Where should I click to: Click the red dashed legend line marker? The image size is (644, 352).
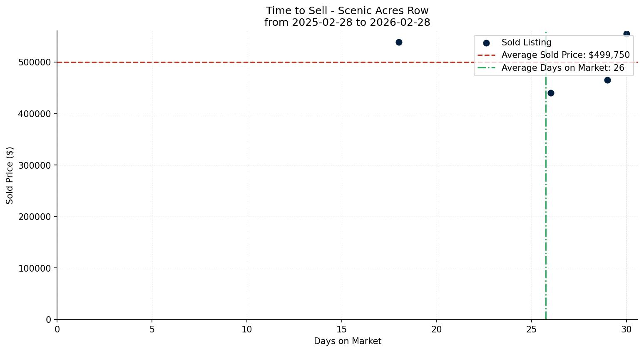tap(486, 55)
